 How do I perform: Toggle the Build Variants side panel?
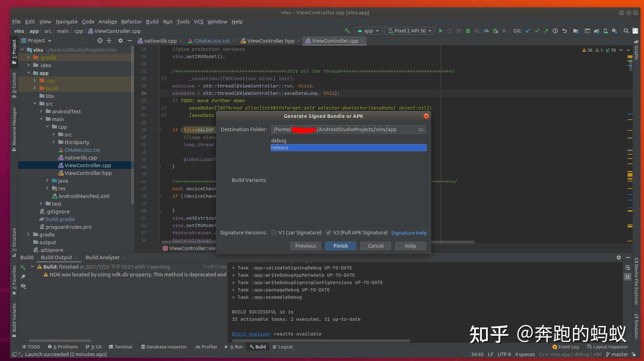(x=14, y=320)
